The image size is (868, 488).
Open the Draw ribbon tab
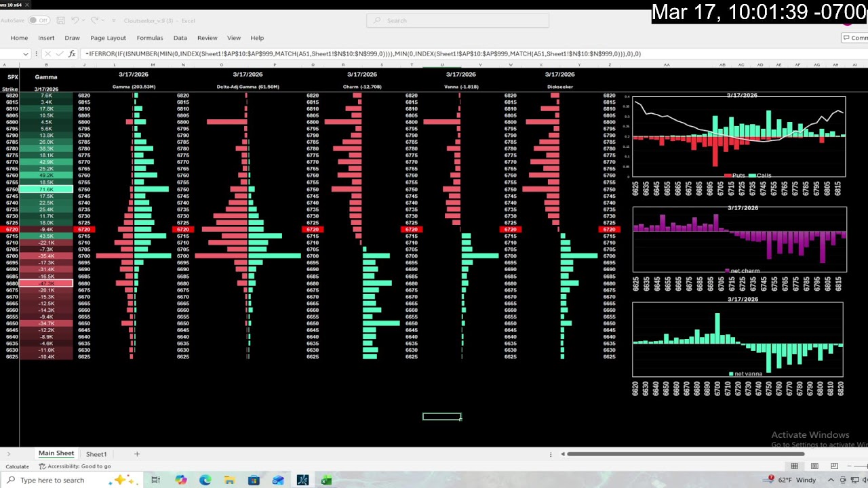(x=72, y=38)
